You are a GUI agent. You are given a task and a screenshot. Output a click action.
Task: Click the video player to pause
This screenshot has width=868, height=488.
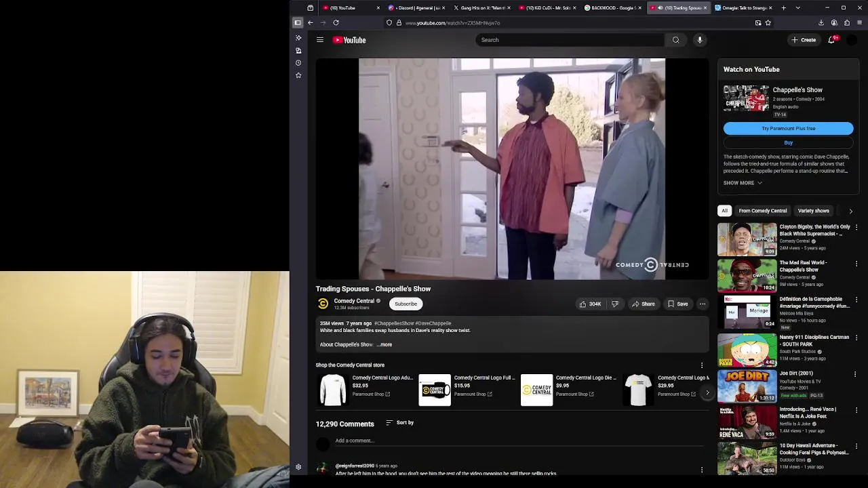pos(512,169)
